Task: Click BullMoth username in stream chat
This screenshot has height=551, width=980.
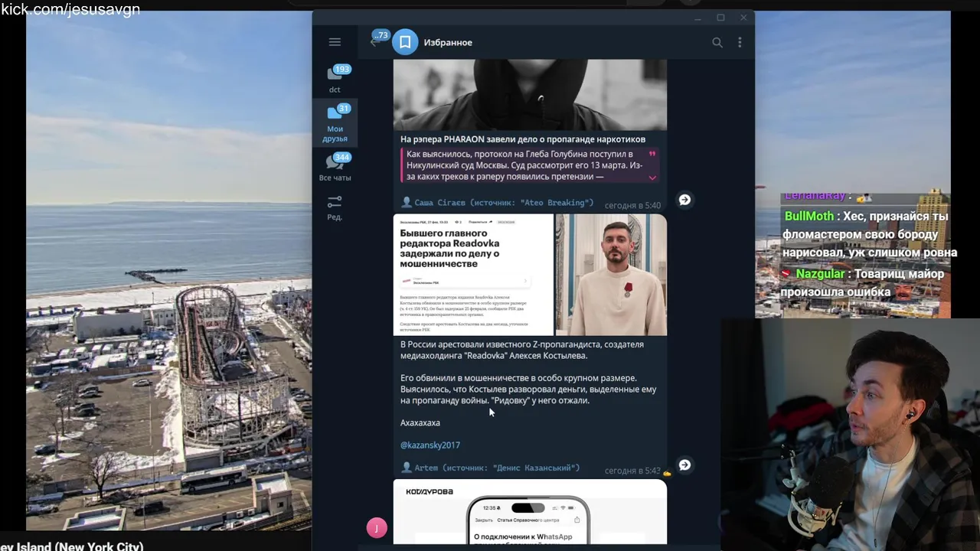Action: pos(809,217)
